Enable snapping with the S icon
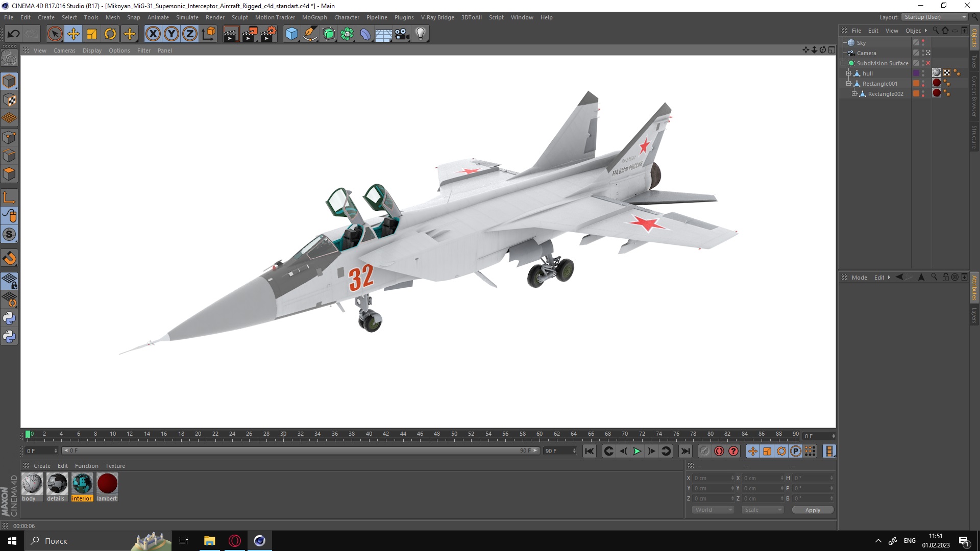The height and width of the screenshot is (551, 980). tap(9, 234)
